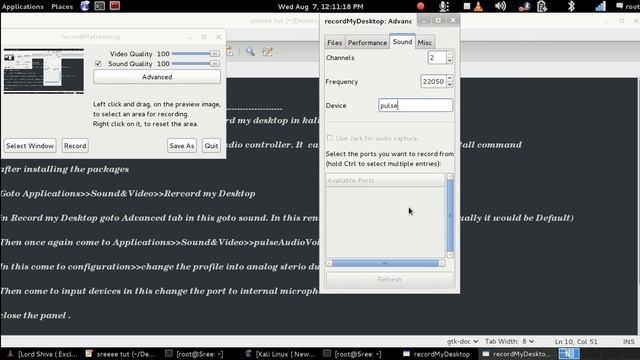Decrease the Frequency value
The height and width of the screenshot is (360, 640).
pyautogui.click(x=449, y=84)
